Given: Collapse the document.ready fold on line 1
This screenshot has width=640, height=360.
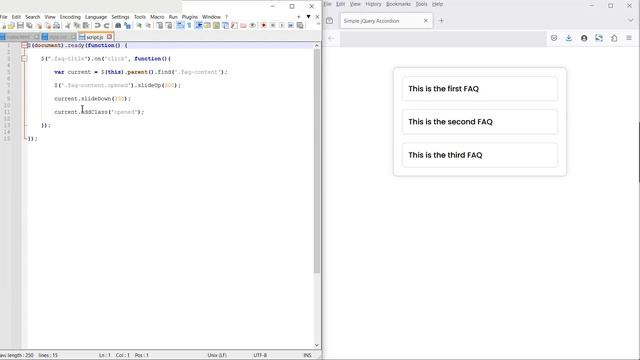Looking at the screenshot, I should [24, 45].
